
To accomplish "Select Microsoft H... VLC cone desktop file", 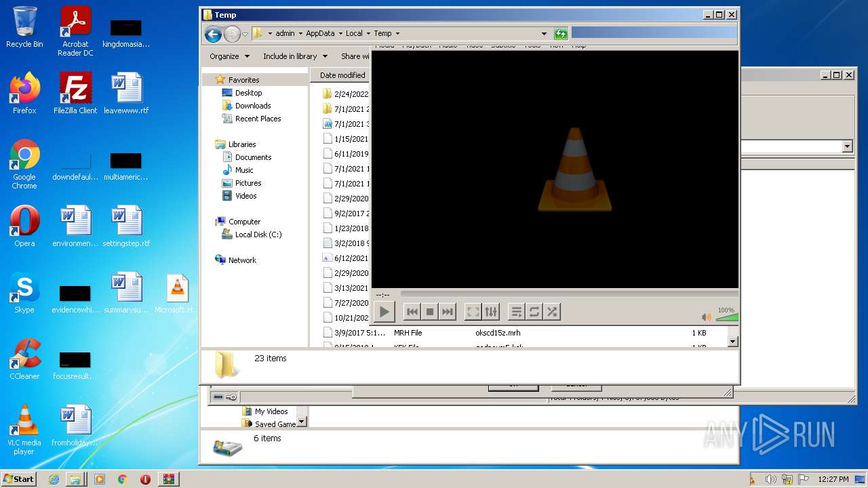I will (176, 293).
